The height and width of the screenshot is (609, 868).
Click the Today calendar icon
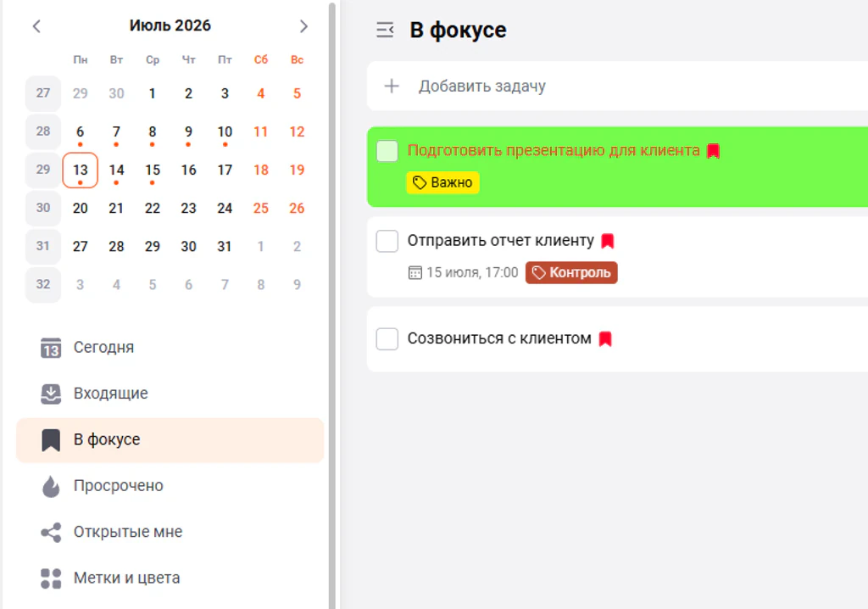51,348
